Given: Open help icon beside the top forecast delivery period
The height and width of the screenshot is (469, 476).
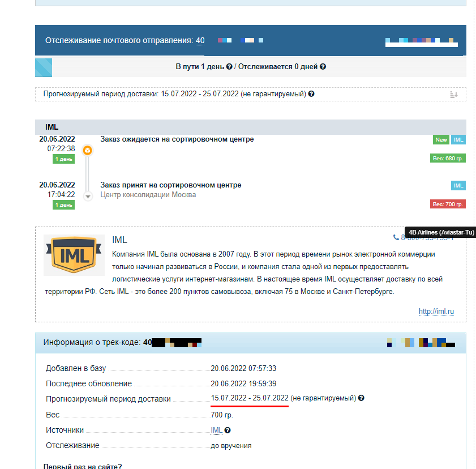Looking at the screenshot, I should [x=311, y=94].
